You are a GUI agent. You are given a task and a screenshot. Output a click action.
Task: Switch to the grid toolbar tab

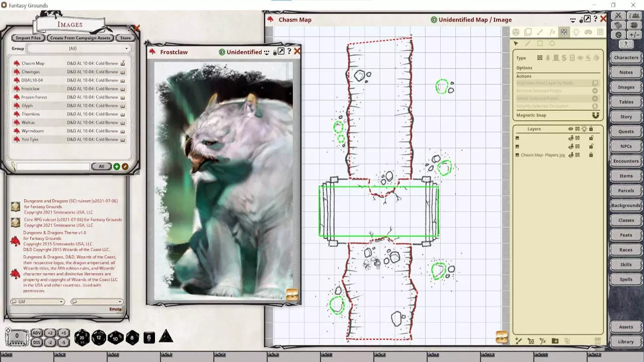pyautogui.click(x=600, y=32)
